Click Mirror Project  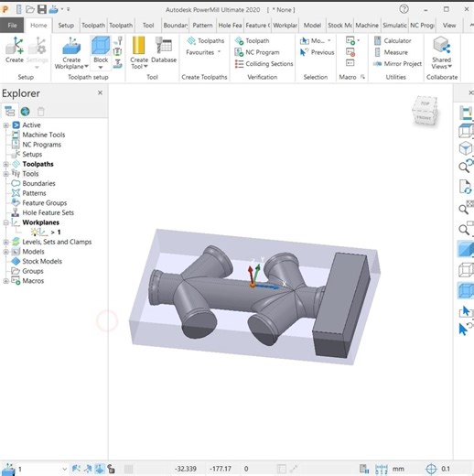pyautogui.click(x=398, y=64)
